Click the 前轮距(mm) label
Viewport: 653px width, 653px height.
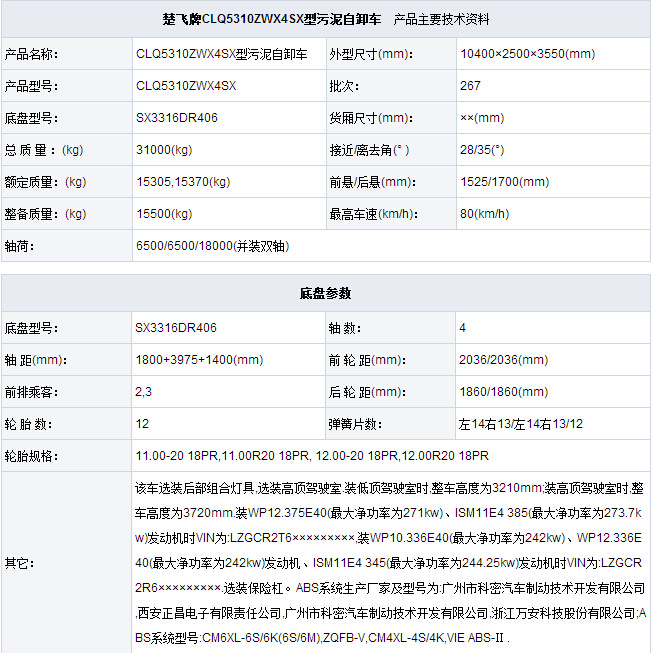[x=367, y=360]
